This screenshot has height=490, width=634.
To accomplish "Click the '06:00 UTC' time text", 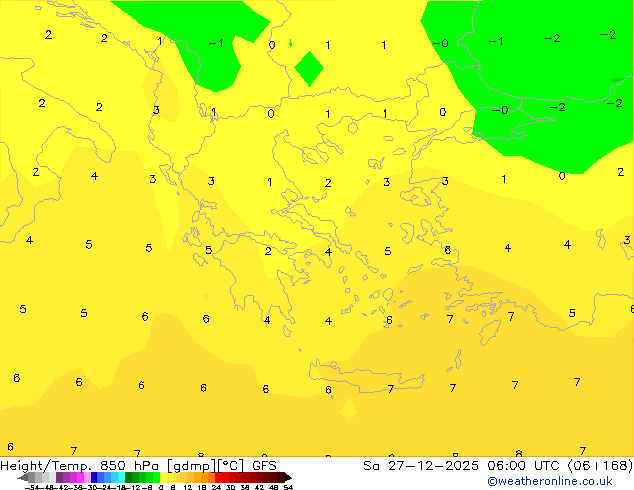I will (x=525, y=466).
